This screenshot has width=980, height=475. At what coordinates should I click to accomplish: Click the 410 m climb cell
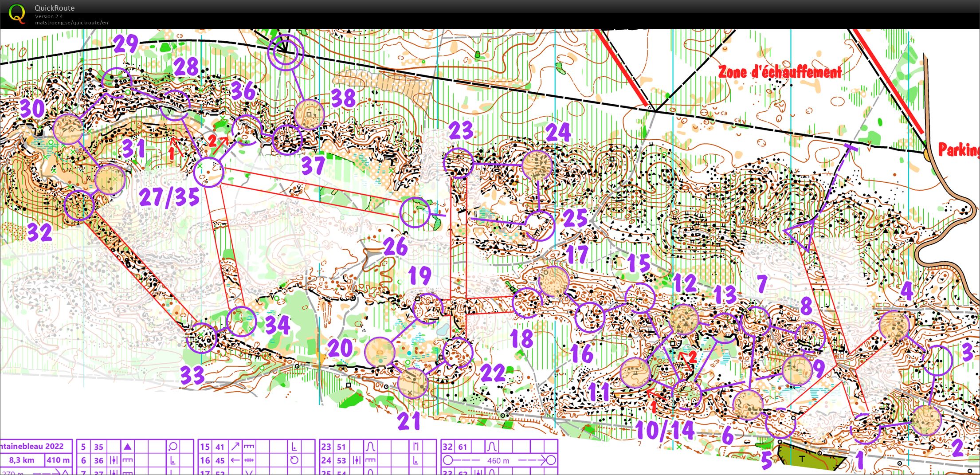(x=58, y=460)
